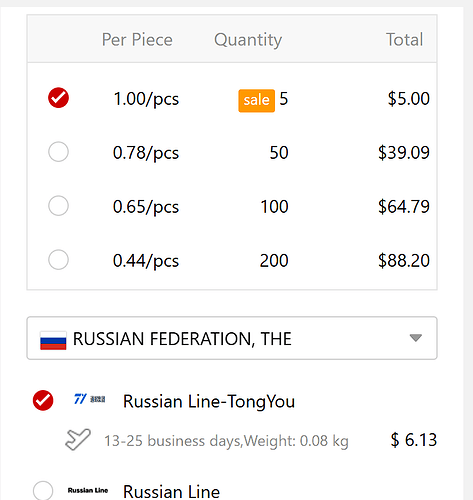Click the checked 1.00/pcs radio button
This screenshot has height=500, width=473.
click(58, 98)
